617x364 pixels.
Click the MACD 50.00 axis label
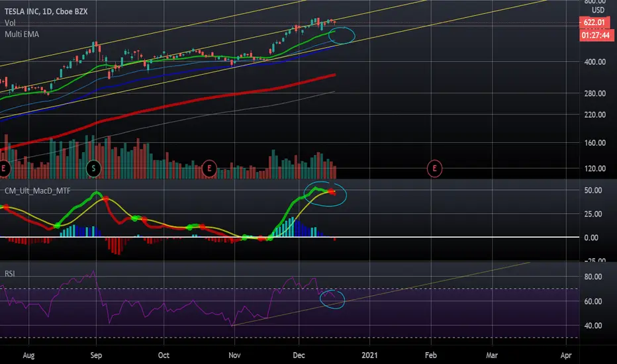click(593, 190)
